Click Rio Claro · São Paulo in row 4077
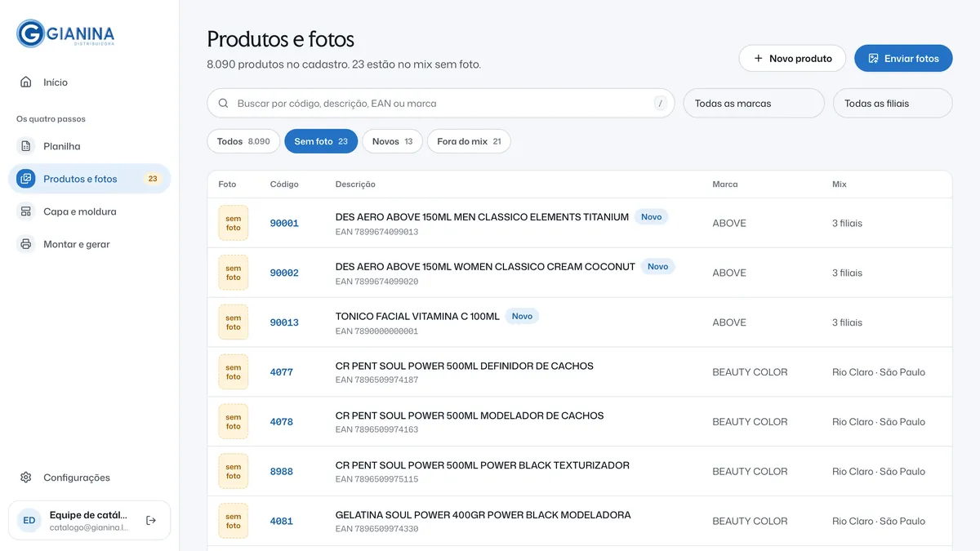 pyautogui.click(x=879, y=372)
